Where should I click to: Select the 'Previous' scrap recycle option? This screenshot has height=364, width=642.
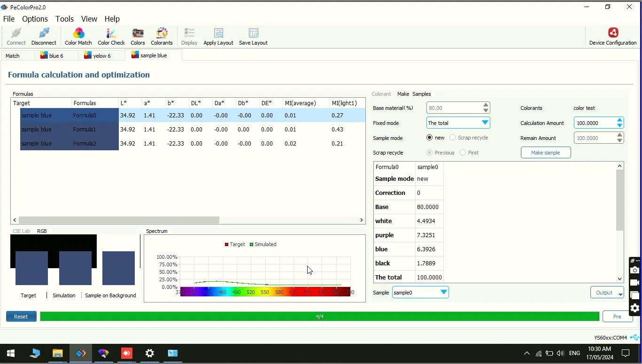tap(429, 152)
